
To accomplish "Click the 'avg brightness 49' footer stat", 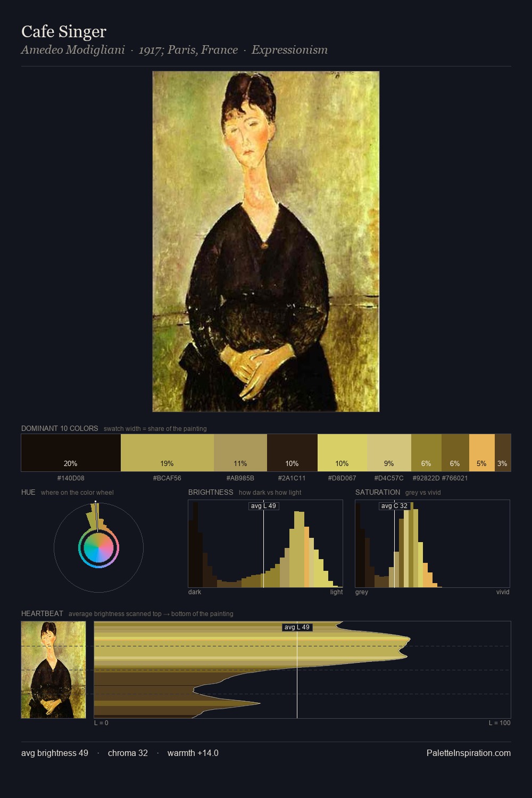I will [x=55, y=753].
